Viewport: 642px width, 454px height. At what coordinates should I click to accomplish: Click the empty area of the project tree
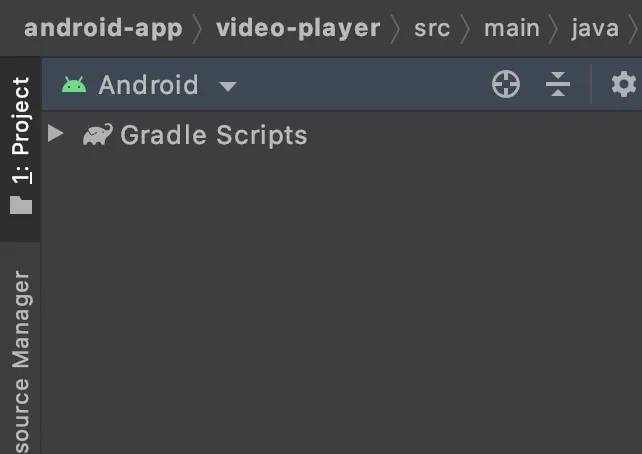coord(340,300)
